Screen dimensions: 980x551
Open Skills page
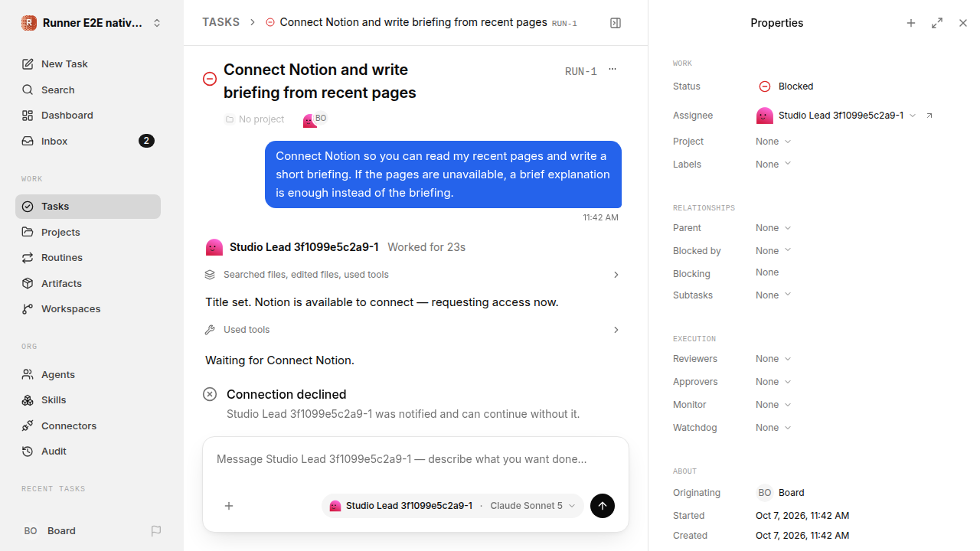click(88, 400)
